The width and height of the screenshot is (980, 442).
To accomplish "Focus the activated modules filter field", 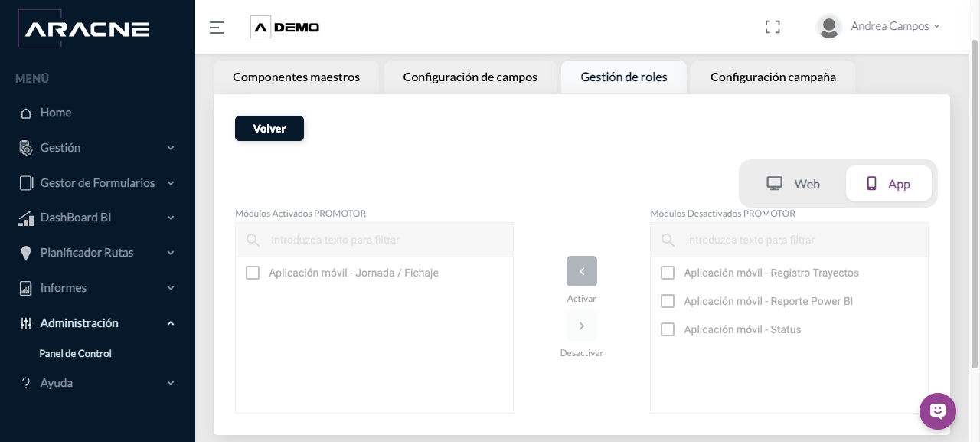I will [x=374, y=240].
